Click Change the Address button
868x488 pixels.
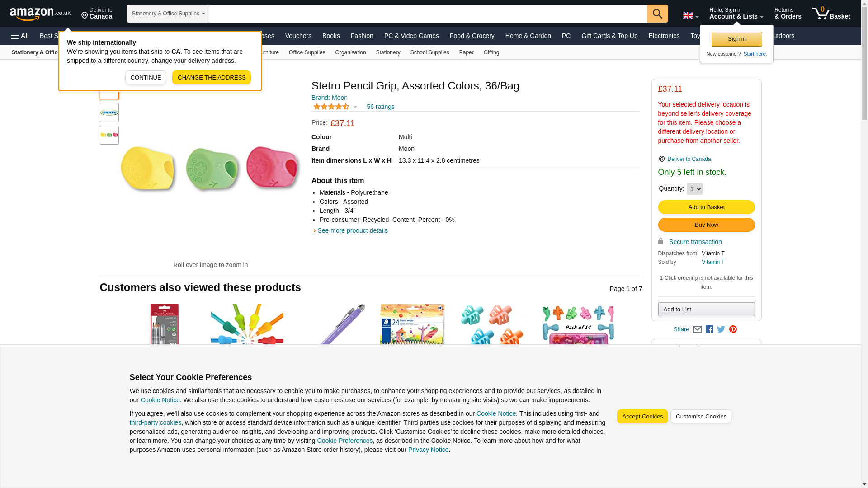click(x=211, y=78)
